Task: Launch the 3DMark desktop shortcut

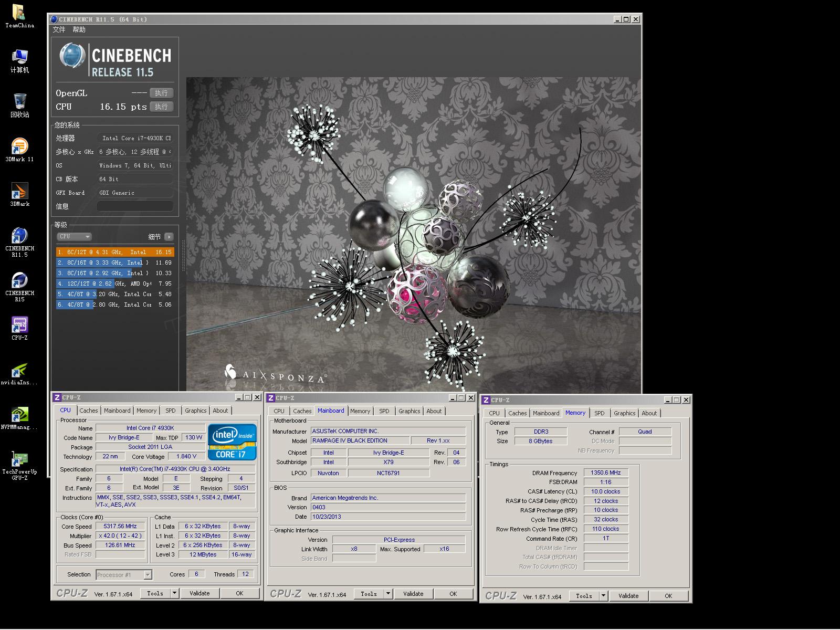Action: (x=19, y=194)
